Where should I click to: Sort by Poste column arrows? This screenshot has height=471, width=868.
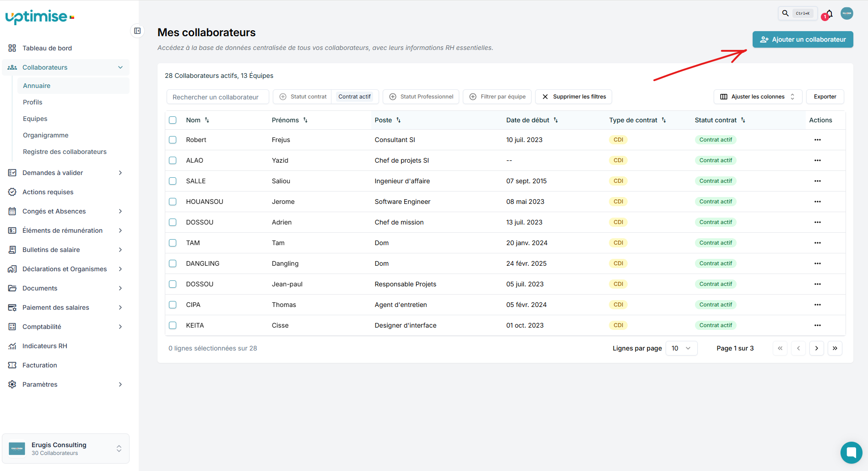399,120
